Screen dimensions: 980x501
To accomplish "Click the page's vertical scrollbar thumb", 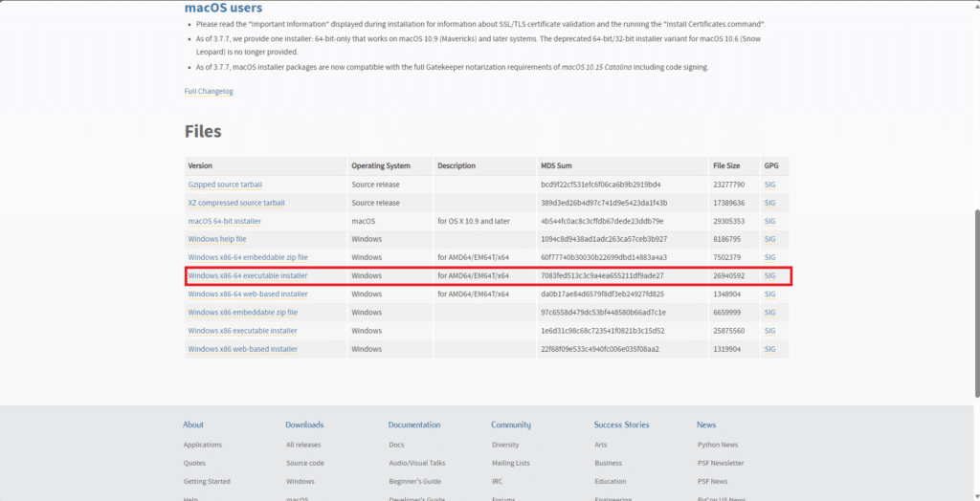I will [977, 303].
